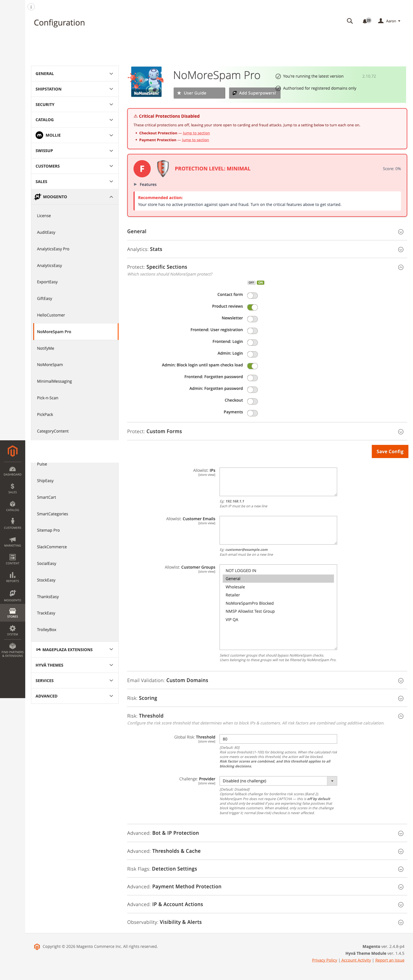Expand the General config section
The width and height of the screenshot is (413, 980).
point(267,231)
